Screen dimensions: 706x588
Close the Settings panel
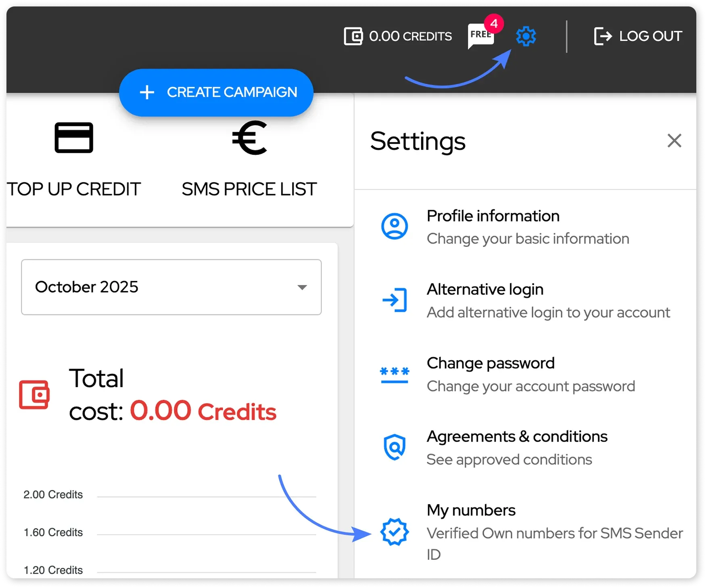pyautogui.click(x=674, y=141)
